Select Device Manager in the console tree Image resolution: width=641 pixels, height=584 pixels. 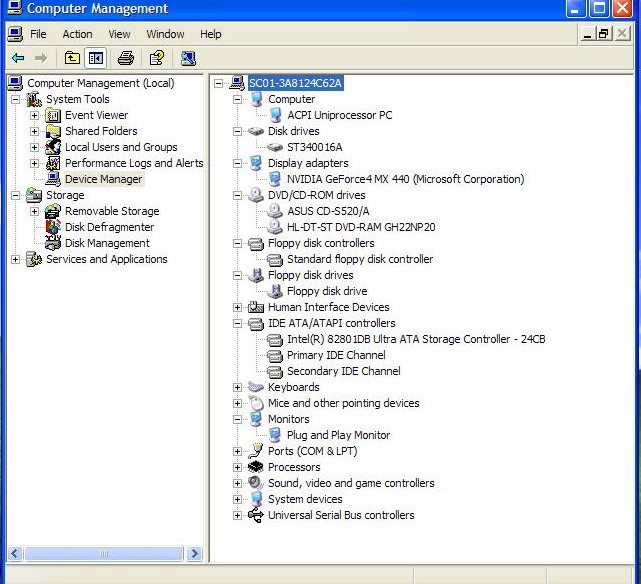click(x=103, y=179)
